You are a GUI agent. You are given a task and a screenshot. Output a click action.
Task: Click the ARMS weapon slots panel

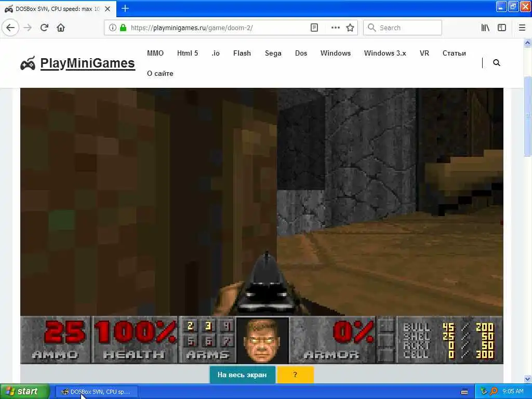[x=207, y=340]
